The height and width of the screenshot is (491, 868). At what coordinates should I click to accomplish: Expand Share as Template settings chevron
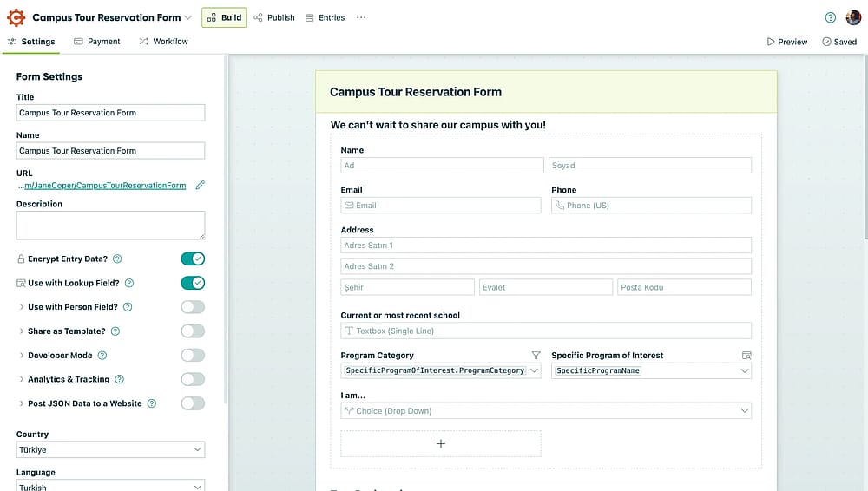(22, 331)
